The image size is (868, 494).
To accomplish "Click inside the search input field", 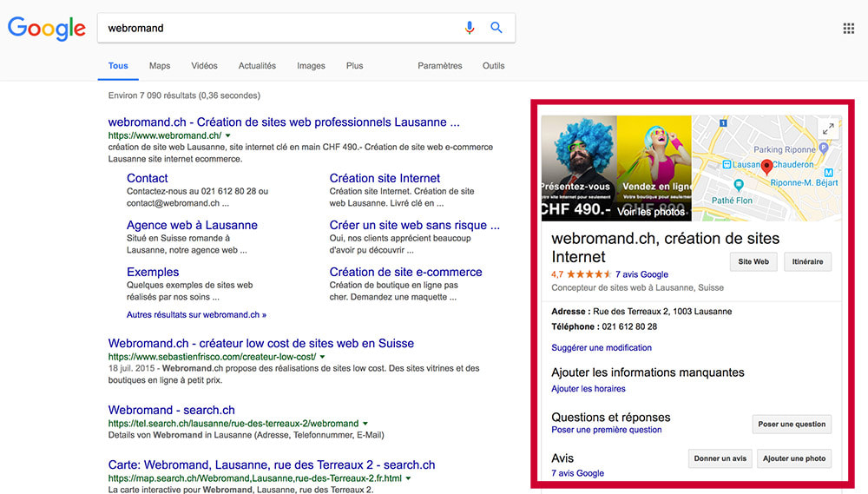I will point(278,28).
